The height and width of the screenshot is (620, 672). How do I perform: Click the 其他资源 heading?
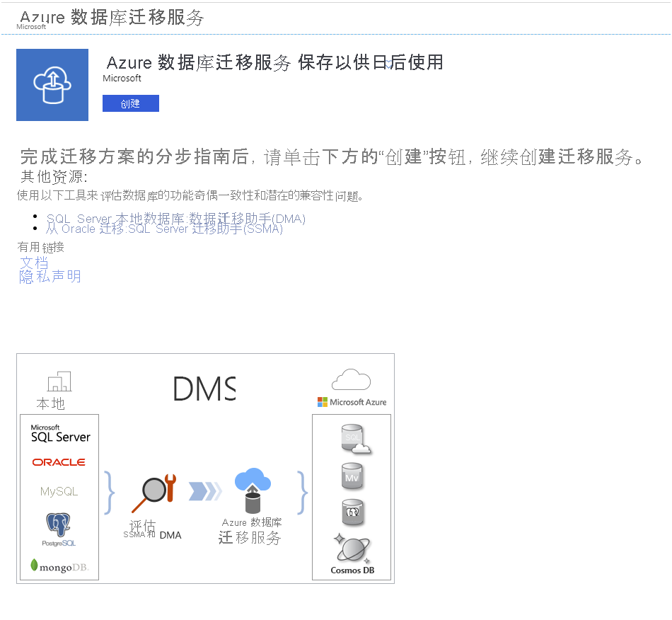pos(54,177)
